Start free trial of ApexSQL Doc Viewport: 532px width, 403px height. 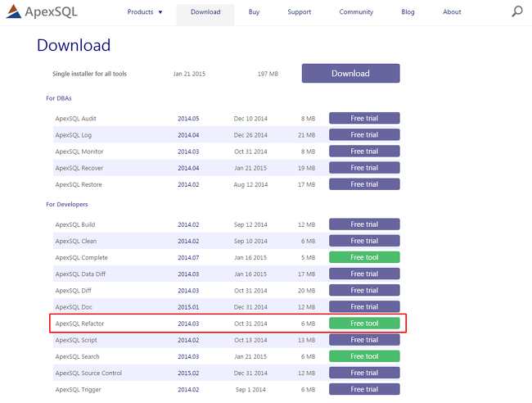coord(364,307)
